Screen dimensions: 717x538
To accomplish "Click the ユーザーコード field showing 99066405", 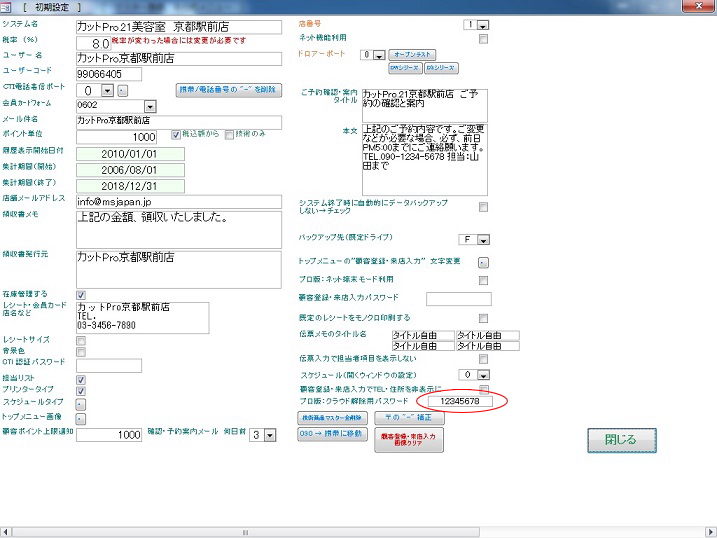I will pos(109,74).
